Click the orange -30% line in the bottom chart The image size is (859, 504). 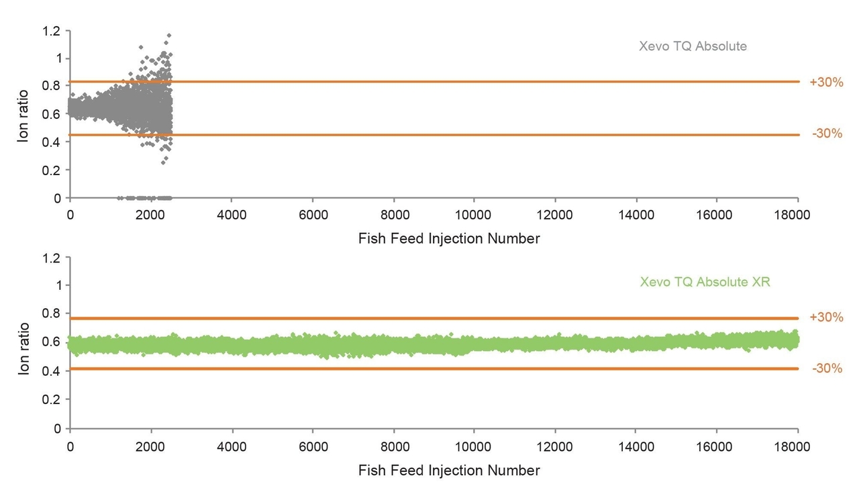[434, 368]
